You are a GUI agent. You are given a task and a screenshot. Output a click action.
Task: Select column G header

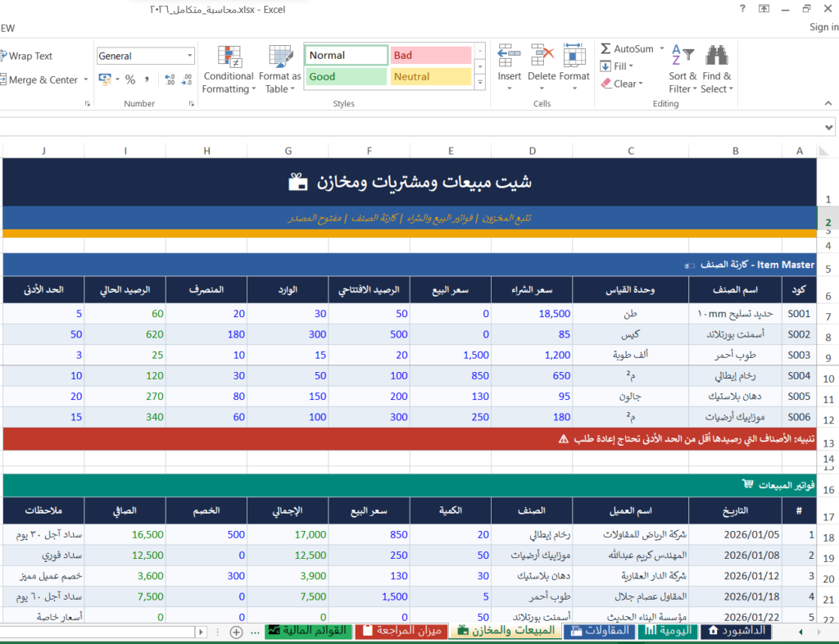(x=288, y=151)
